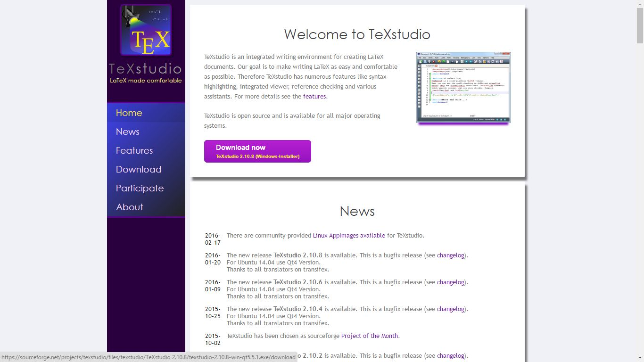Follow the 'features' link in the intro
This screenshot has width=644, height=362.
[314, 96]
